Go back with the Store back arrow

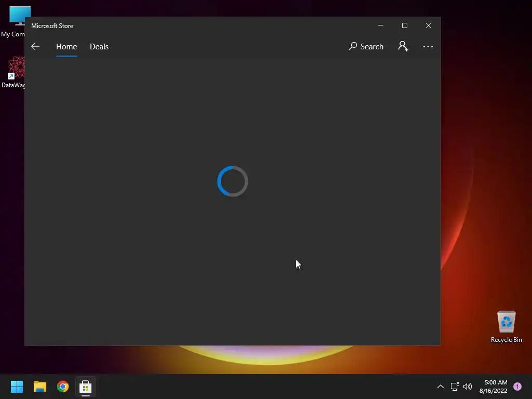coord(35,46)
